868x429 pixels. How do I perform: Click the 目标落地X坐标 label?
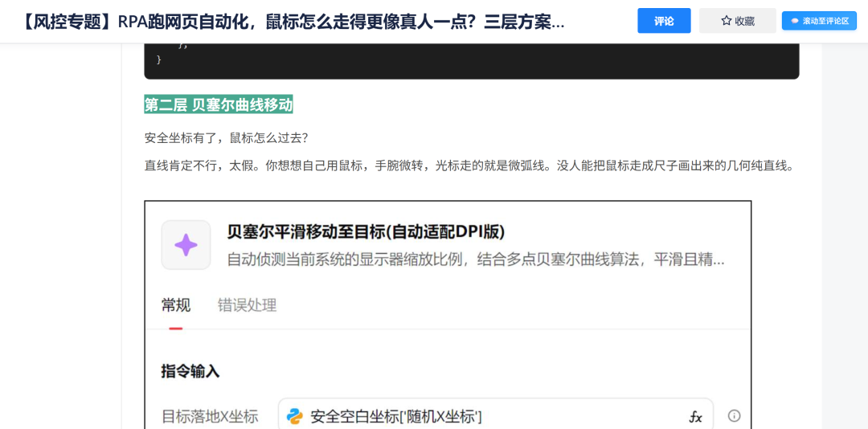click(210, 416)
